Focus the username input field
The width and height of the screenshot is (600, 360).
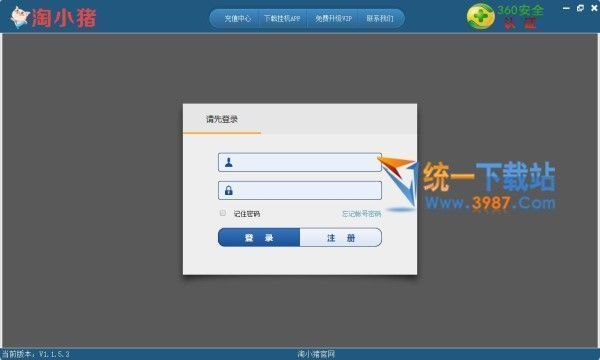pyautogui.click(x=300, y=162)
